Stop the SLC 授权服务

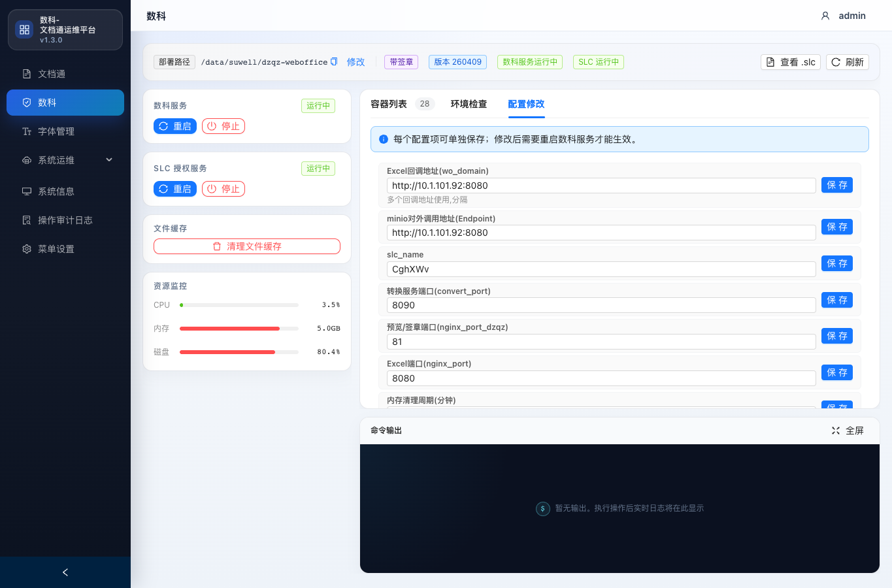coord(223,189)
